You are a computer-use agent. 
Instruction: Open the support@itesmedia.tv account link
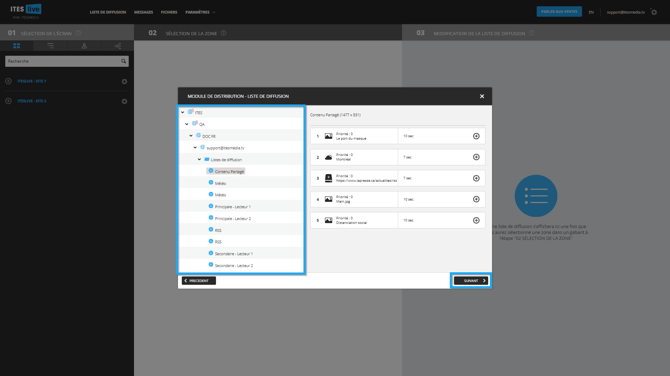point(626,12)
